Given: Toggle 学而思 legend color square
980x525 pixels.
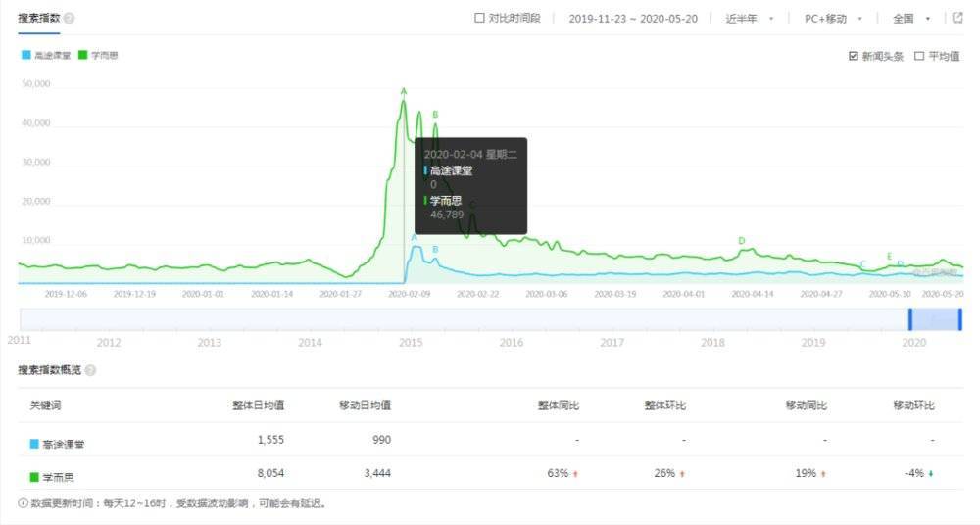Looking at the screenshot, I should coord(82,55).
